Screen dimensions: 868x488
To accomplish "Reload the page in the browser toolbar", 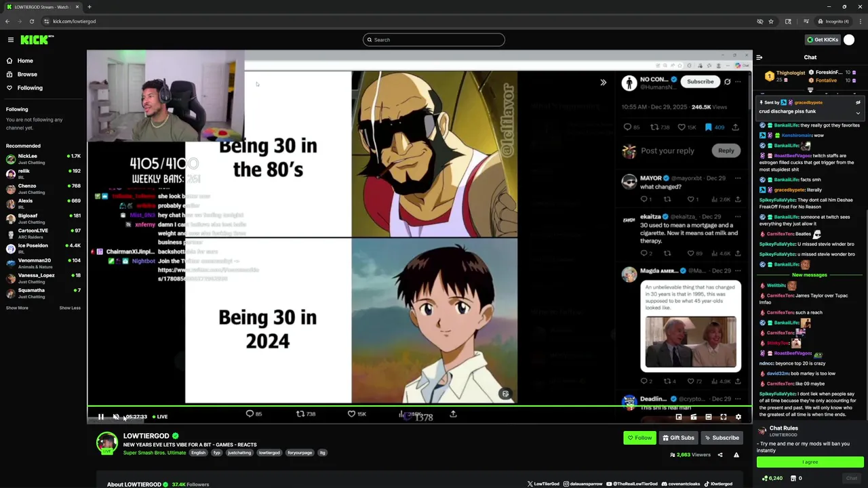I will [31, 21].
